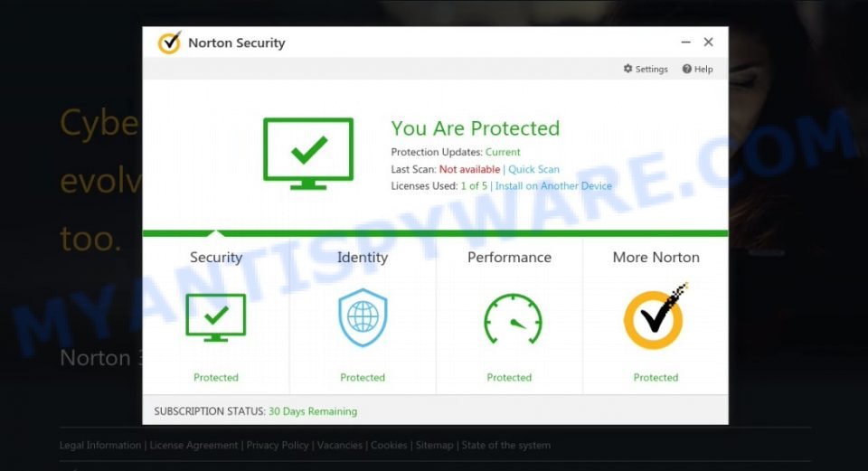Viewport: 868px width, 471px height.
Task: Click the large green protected monitor icon
Action: pos(308,154)
